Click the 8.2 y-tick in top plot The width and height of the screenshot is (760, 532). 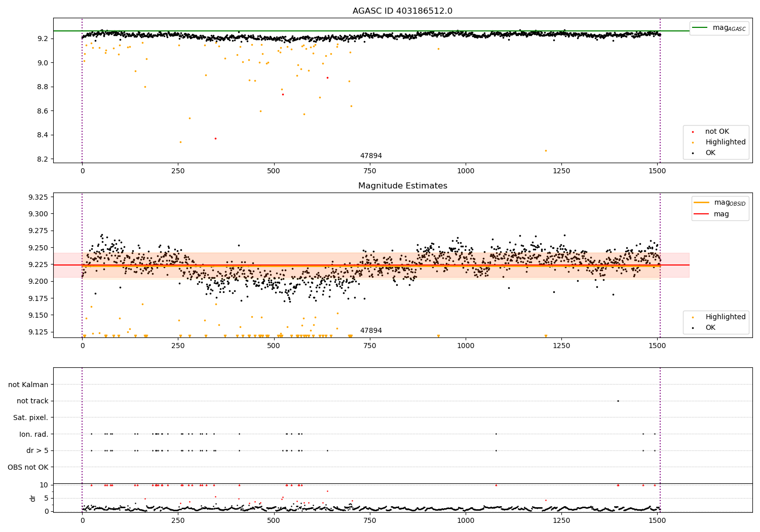click(x=42, y=159)
